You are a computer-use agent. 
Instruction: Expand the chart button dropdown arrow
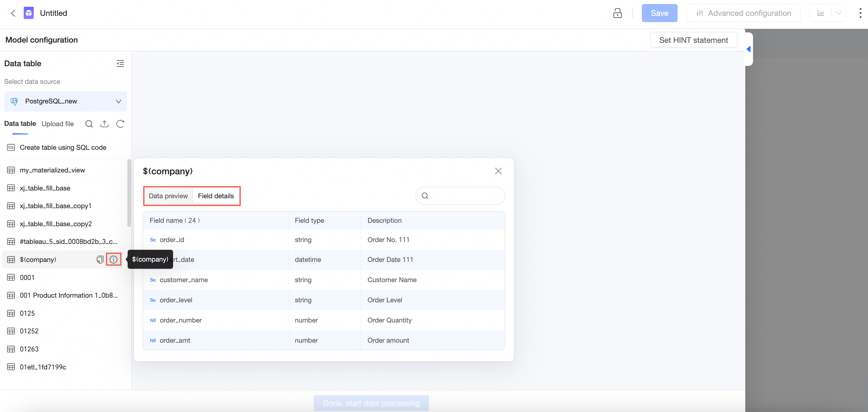pos(838,13)
